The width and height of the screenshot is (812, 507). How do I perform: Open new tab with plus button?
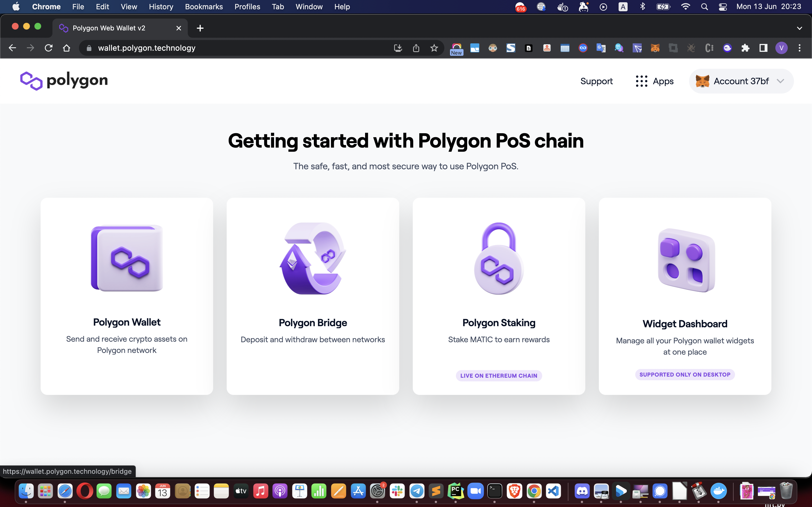point(200,28)
